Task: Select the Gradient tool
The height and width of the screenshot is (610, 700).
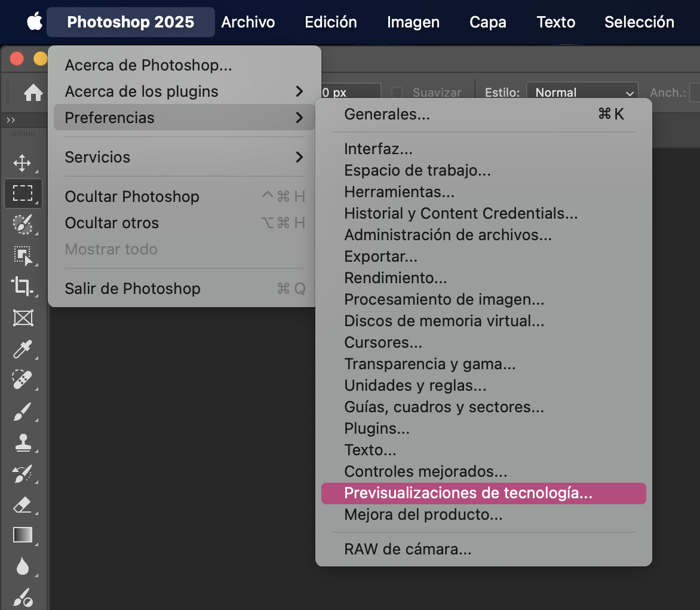Action: click(22, 535)
